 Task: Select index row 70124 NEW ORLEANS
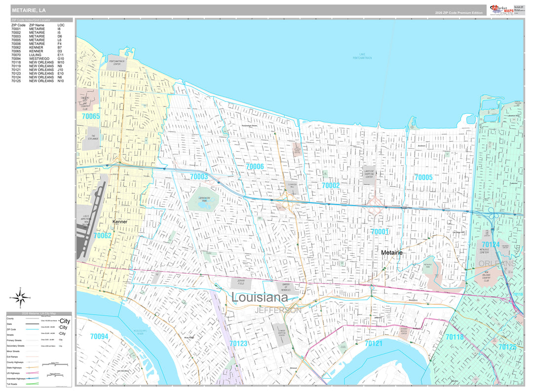[37, 77]
